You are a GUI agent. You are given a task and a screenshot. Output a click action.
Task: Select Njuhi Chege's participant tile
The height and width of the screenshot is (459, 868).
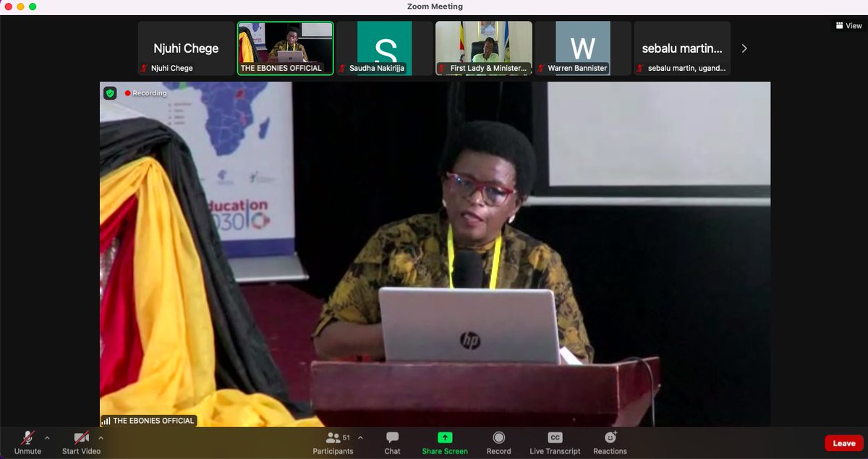[186, 48]
